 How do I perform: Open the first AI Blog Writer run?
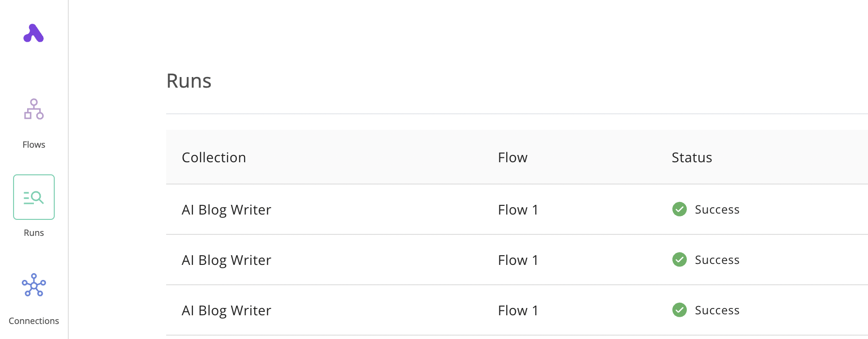click(x=226, y=210)
